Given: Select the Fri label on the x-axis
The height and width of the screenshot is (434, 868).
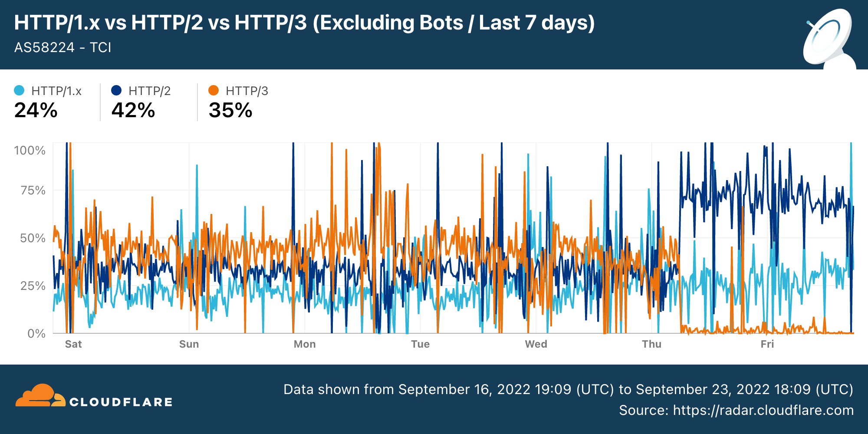Looking at the screenshot, I should 767,344.
